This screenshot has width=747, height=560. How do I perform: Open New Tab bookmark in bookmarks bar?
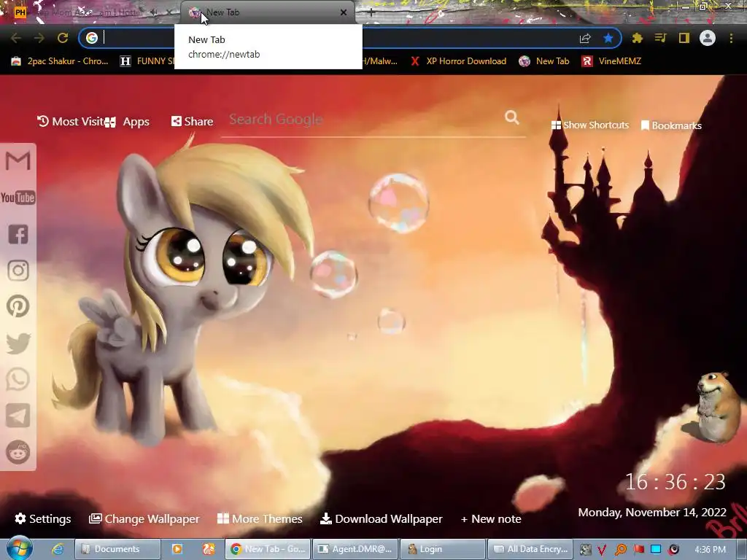click(544, 61)
